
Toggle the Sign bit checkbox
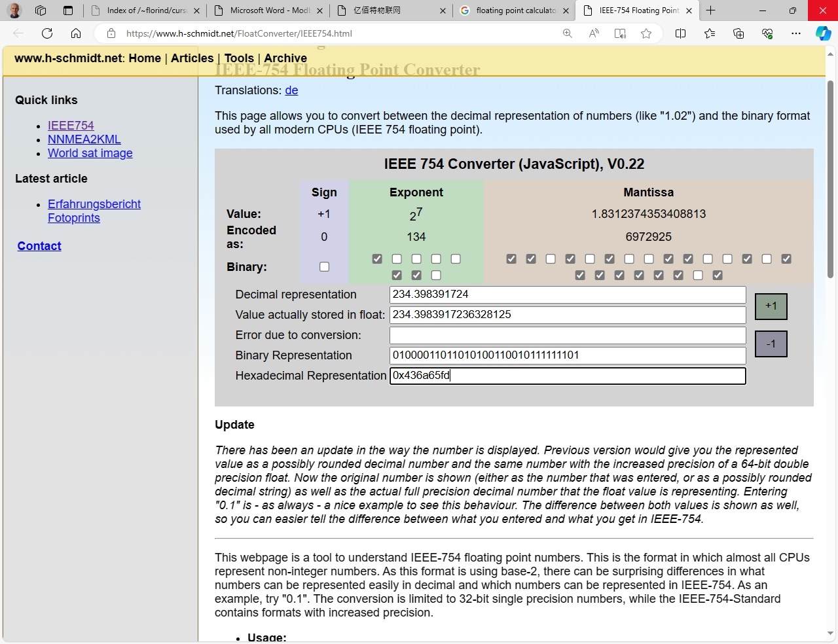tap(324, 267)
